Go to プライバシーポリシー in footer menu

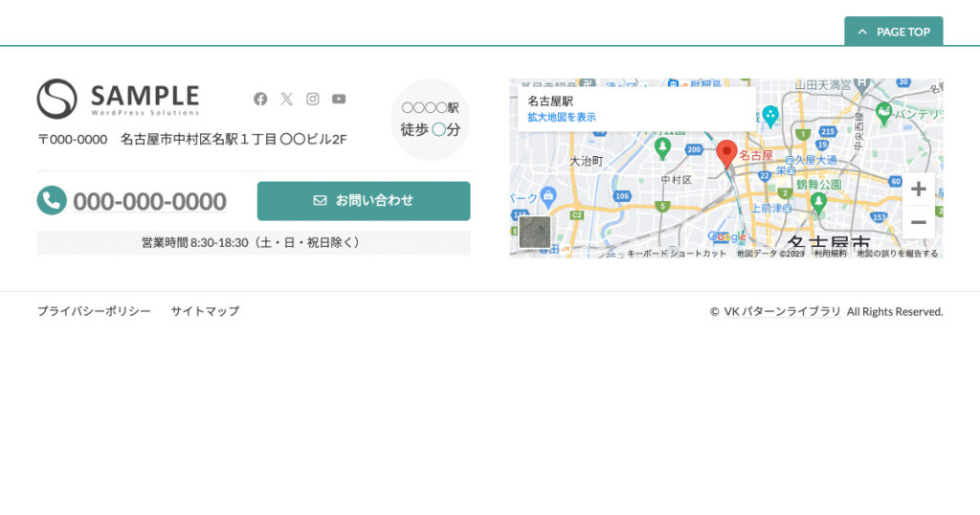[94, 311]
